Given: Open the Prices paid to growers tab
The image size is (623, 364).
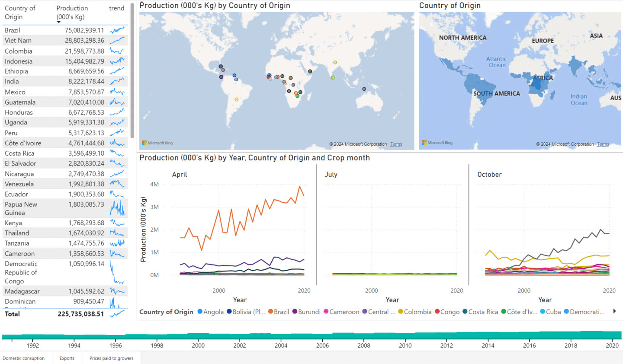Looking at the screenshot, I should pos(112,358).
